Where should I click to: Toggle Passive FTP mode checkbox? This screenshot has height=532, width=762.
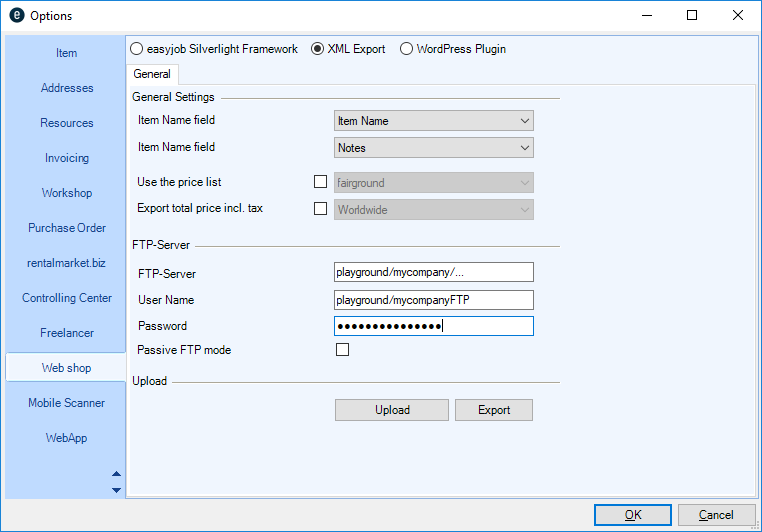(x=343, y=350)
